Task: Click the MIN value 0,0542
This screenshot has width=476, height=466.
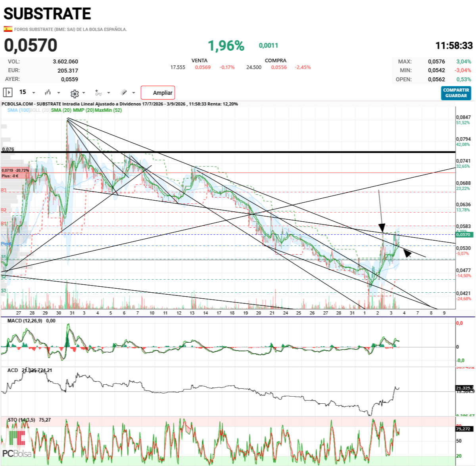Action: pos(436,70)
